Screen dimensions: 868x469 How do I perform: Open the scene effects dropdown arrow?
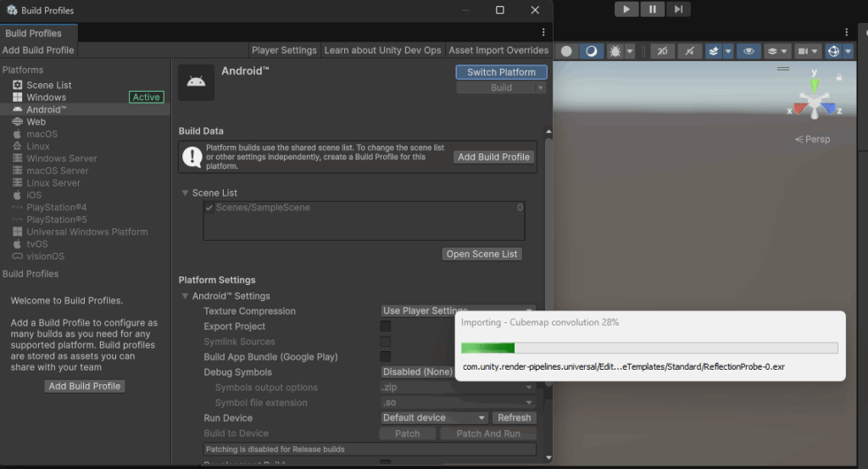click(728, 51)
